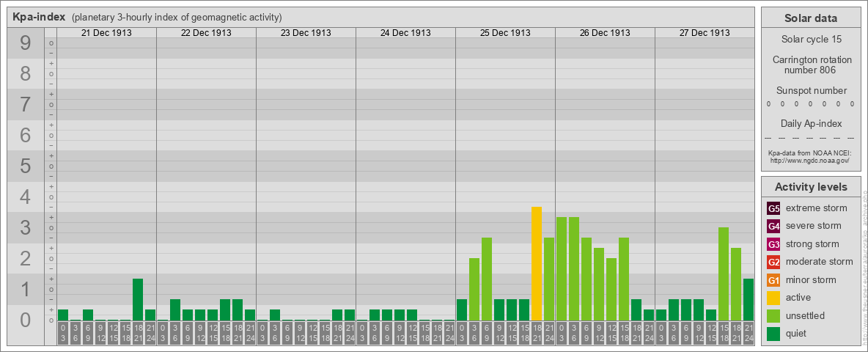This screenshot has width=868, height=352.
Task: Click the G1 minor storm badge
Action: (x=773, y=280)
